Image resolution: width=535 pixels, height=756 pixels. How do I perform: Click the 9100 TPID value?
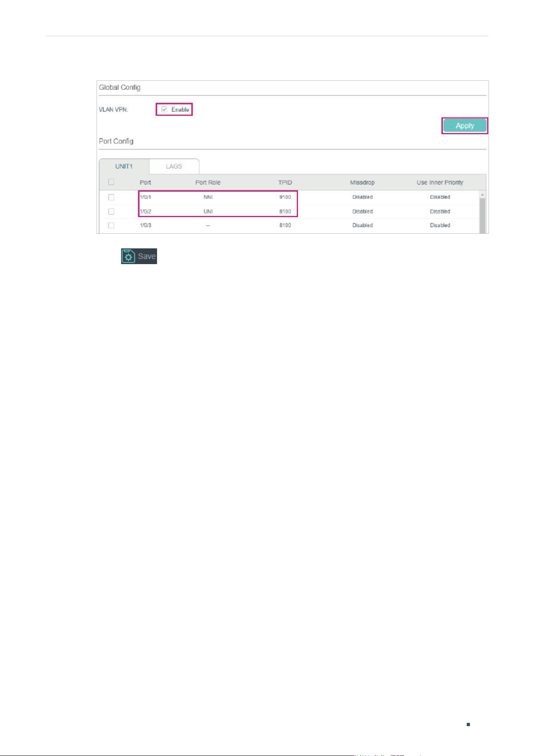pos(285,197)
